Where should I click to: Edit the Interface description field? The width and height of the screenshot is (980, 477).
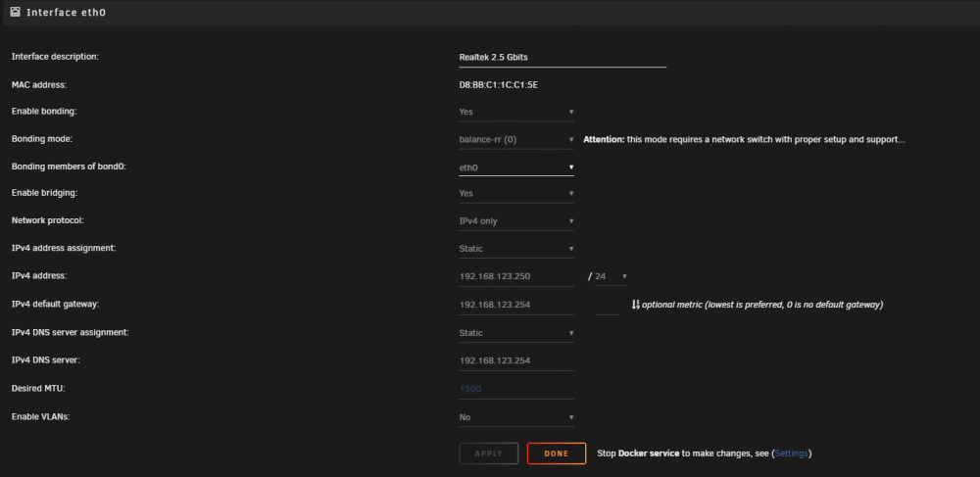[x=563, y=57]
